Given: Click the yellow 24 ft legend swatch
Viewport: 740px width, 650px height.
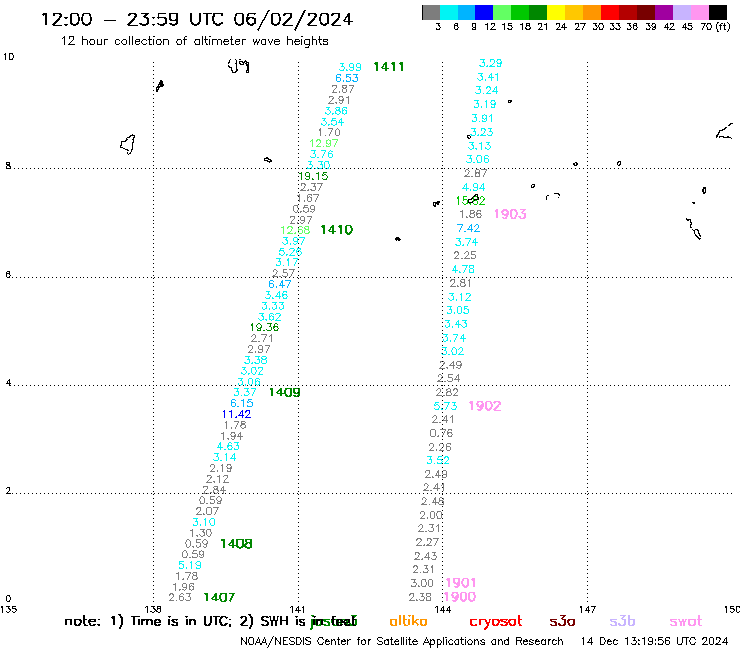Looking at the screenshot, I should (556, 12).
